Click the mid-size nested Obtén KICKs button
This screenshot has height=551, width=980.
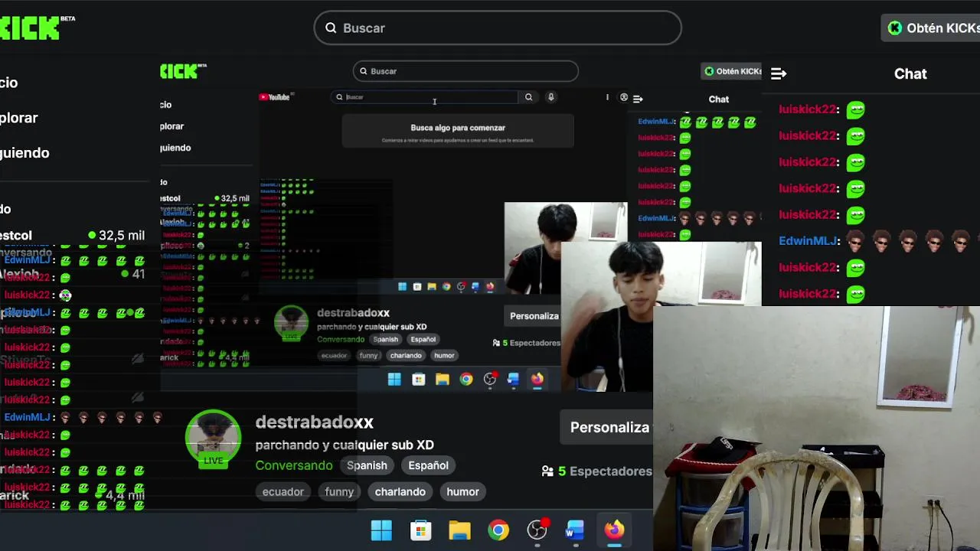(732, 71)
